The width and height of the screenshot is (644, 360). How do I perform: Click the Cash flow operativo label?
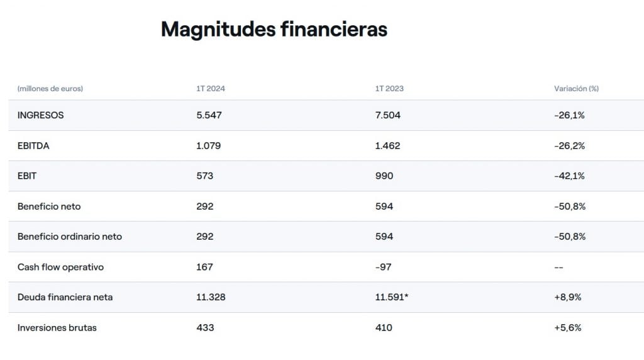click(60, 267)
